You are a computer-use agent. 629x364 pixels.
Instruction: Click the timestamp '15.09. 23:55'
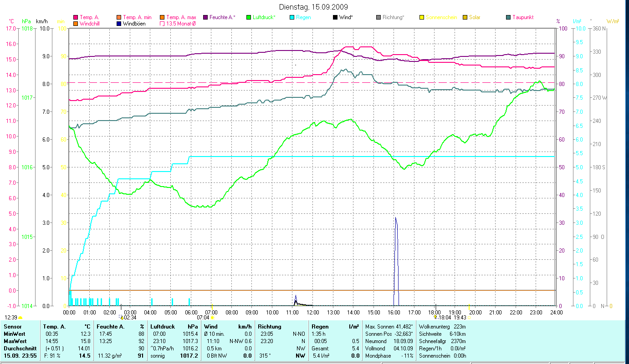20,356
